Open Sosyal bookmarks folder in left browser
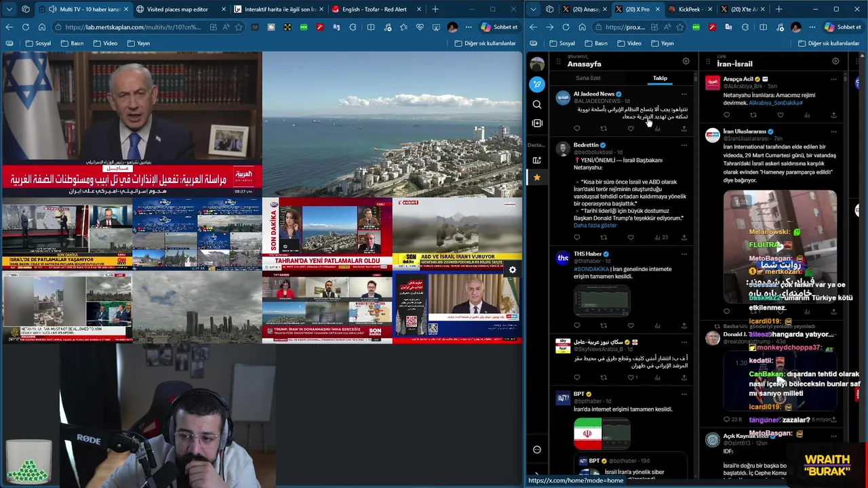 tap(39, 43)
